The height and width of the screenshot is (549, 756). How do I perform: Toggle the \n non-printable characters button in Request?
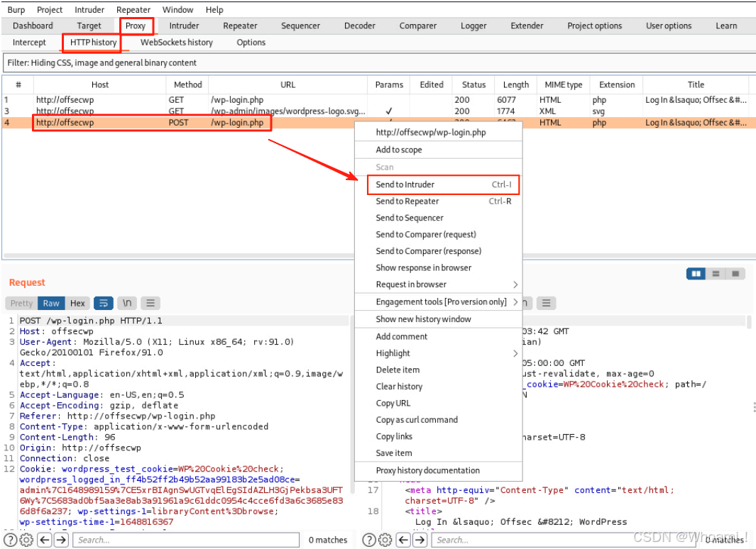127,304
